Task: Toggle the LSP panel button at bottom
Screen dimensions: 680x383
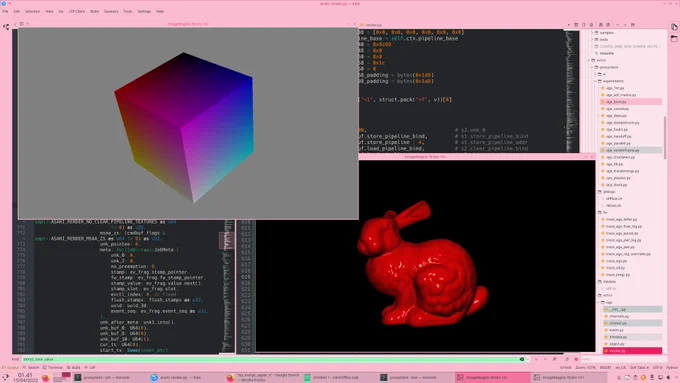Action: [x=89, y=367]
